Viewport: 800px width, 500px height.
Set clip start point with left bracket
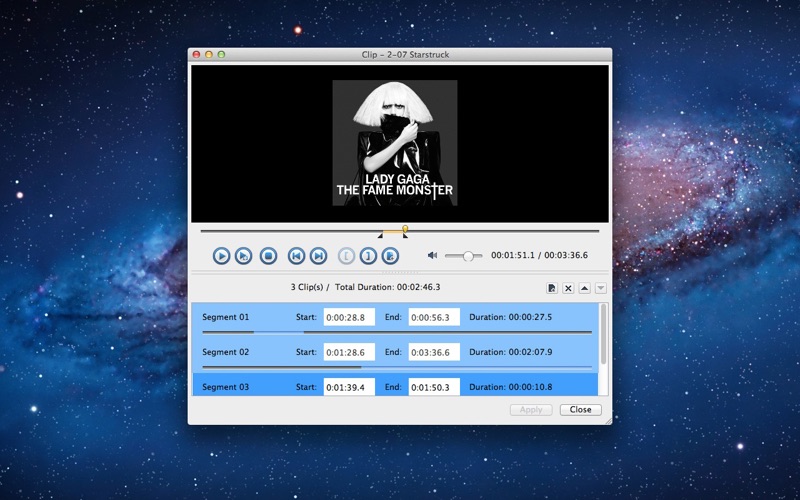click(346, 256)
